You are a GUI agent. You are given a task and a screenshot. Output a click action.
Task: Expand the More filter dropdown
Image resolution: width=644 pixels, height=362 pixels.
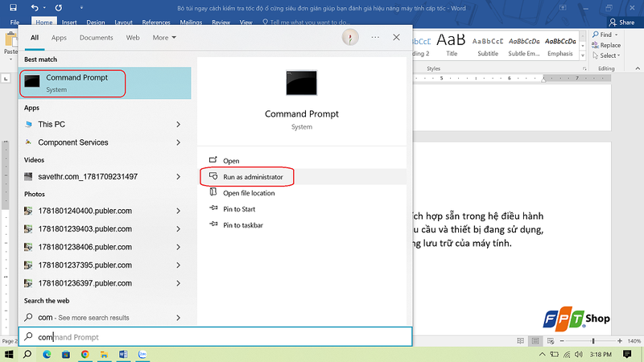pyautogui.click(x=164, y=37)
